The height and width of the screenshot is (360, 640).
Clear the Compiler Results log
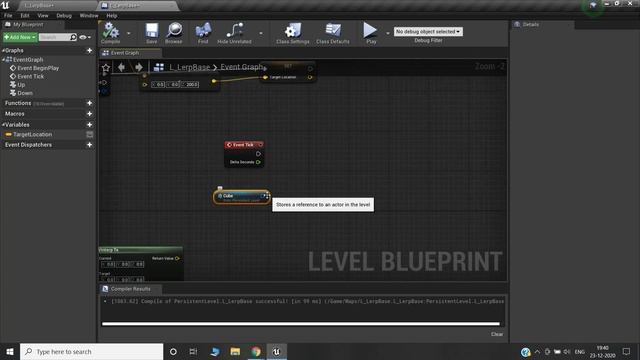(x=497, y=334)
